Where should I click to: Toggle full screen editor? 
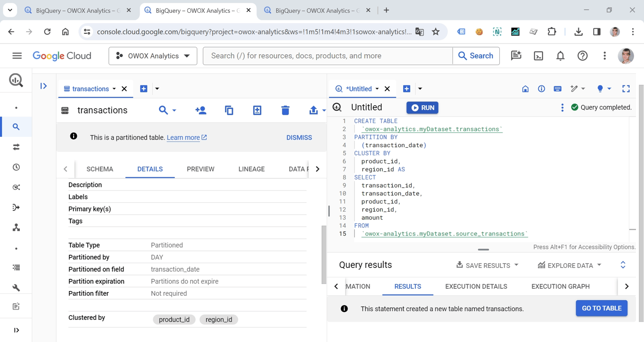tap(626, 89)
